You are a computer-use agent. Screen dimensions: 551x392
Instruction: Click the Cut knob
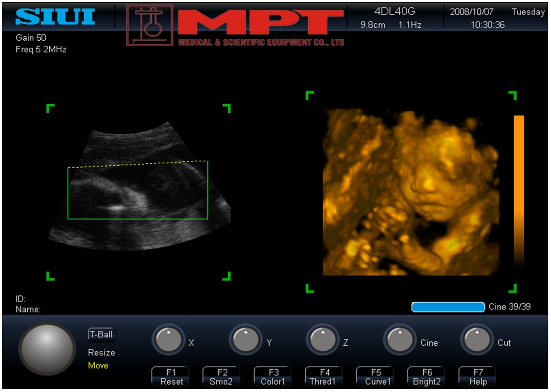(476, 340)
